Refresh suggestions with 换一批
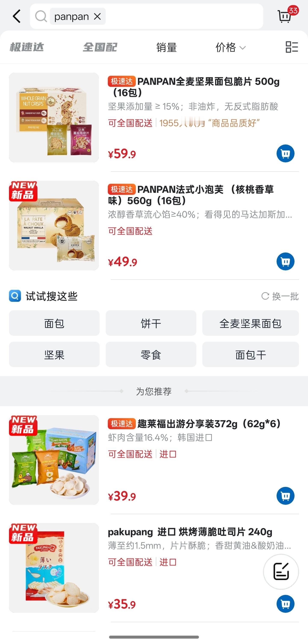Screen dimensions: 308x644 (280, 296)
